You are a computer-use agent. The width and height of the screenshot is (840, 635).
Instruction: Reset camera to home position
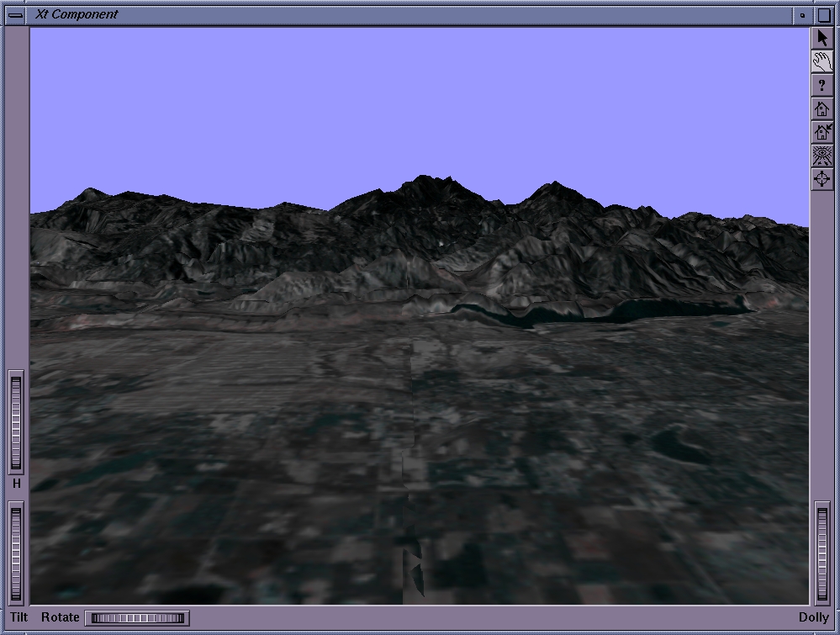822,108
